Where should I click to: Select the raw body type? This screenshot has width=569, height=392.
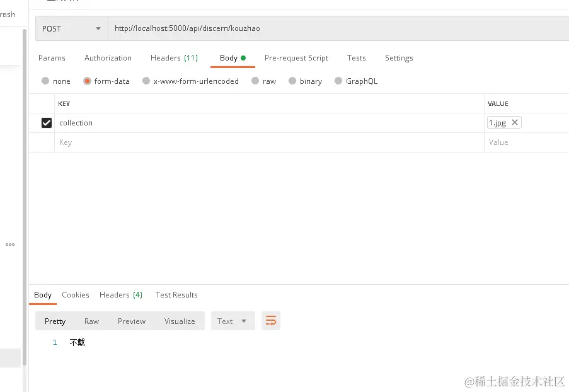(x=255, y=81)
